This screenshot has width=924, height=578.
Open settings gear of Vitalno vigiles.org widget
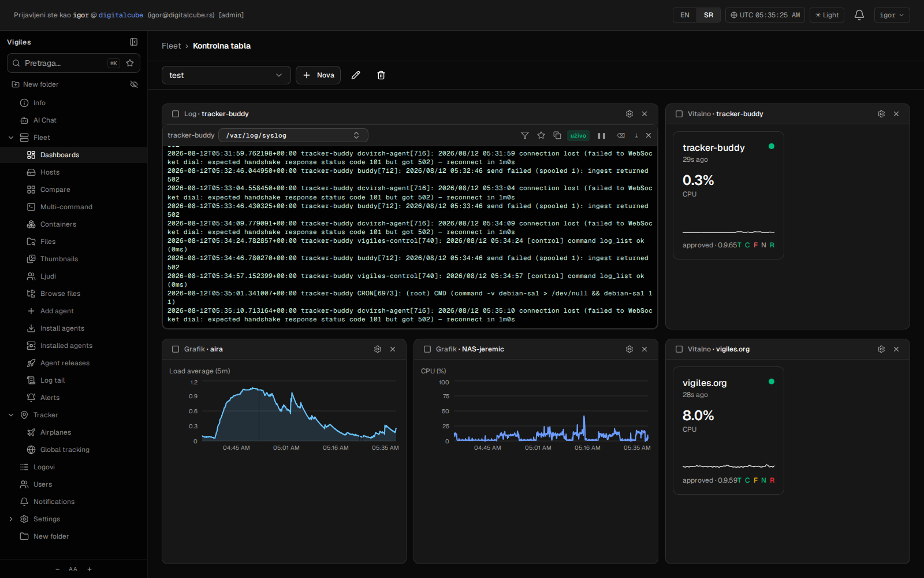881,349
